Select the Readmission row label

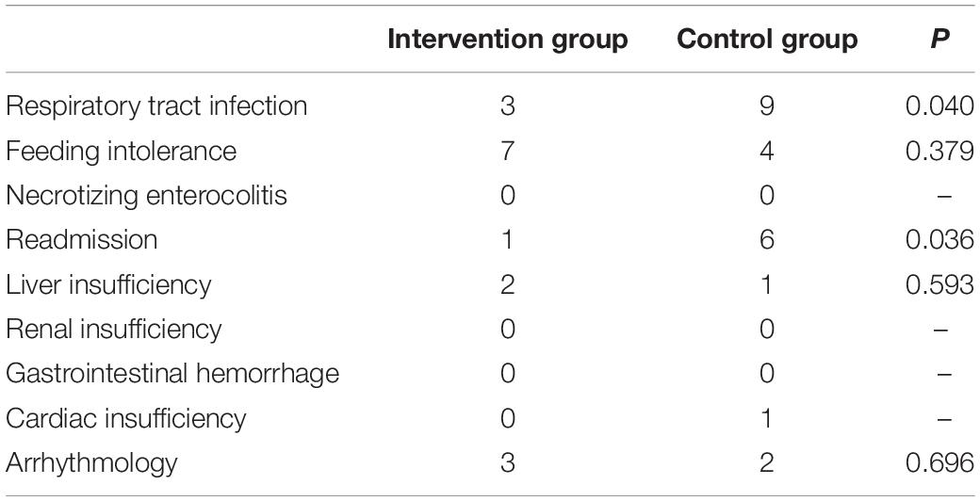(82, 240)
